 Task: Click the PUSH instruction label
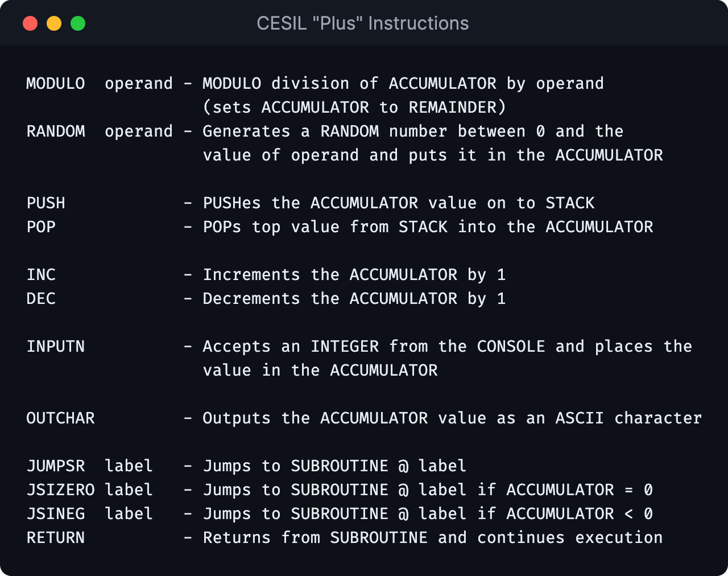pyautogui.click(x=45, y=203)
